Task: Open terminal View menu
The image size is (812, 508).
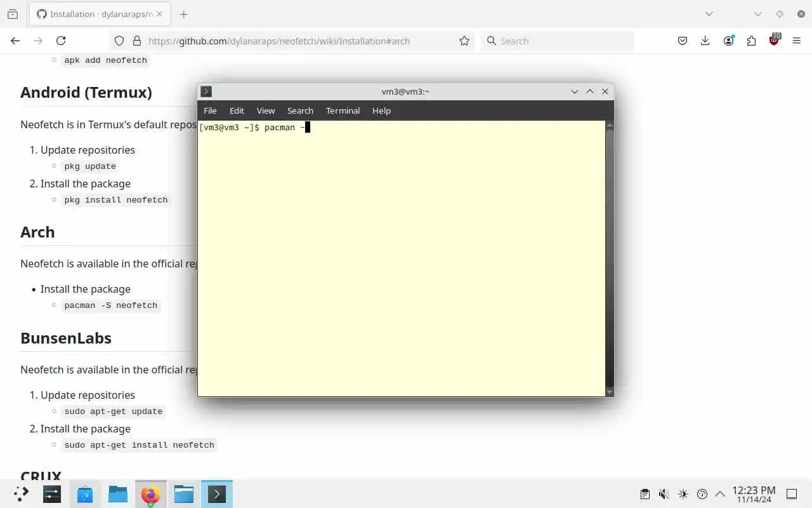Action: coord(266,110)
